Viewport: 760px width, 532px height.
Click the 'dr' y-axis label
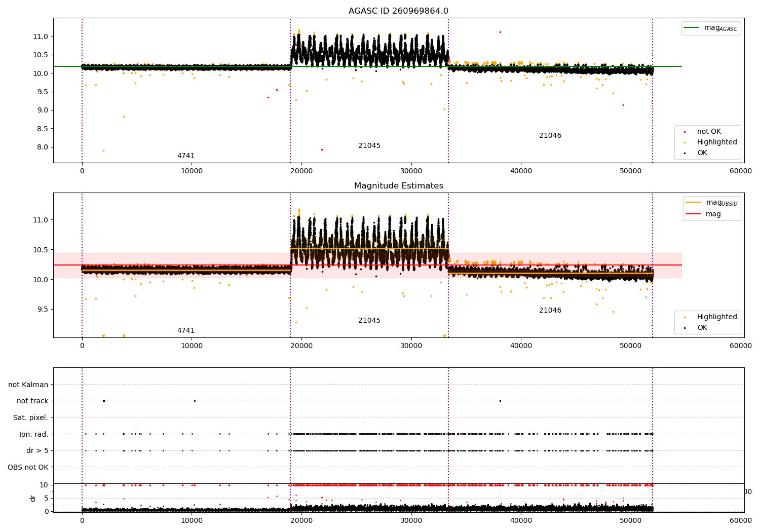pos(33,498)
